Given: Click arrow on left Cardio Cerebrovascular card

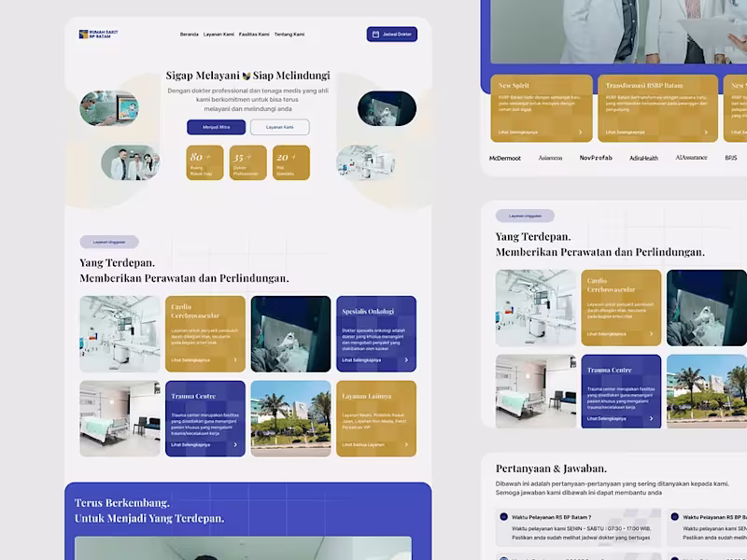Looking at the screenshot, I should pyautogui.click(x=235, y=360).
